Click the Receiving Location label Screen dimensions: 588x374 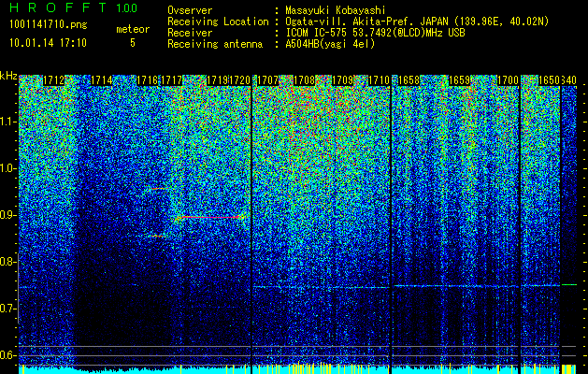click(218, 22)
